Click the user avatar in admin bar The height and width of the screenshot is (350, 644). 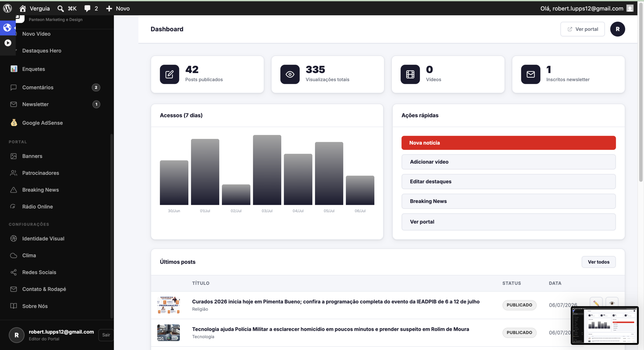pos(630,8)
